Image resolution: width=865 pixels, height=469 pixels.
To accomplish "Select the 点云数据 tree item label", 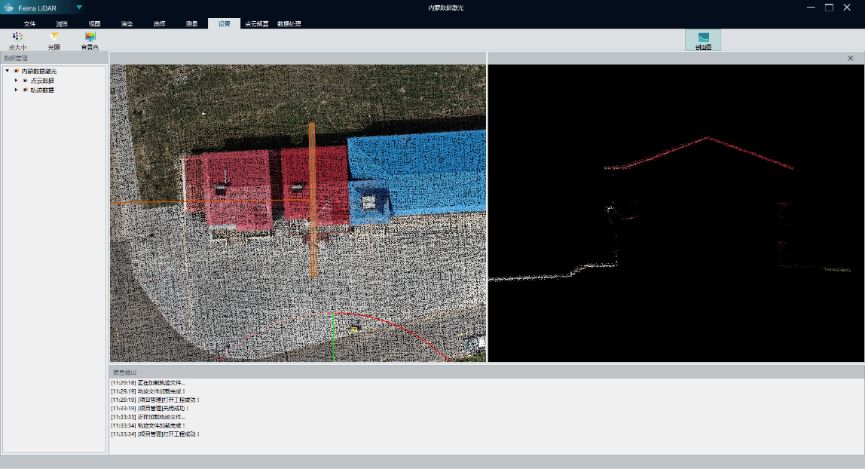I will (x=42, y=81).
